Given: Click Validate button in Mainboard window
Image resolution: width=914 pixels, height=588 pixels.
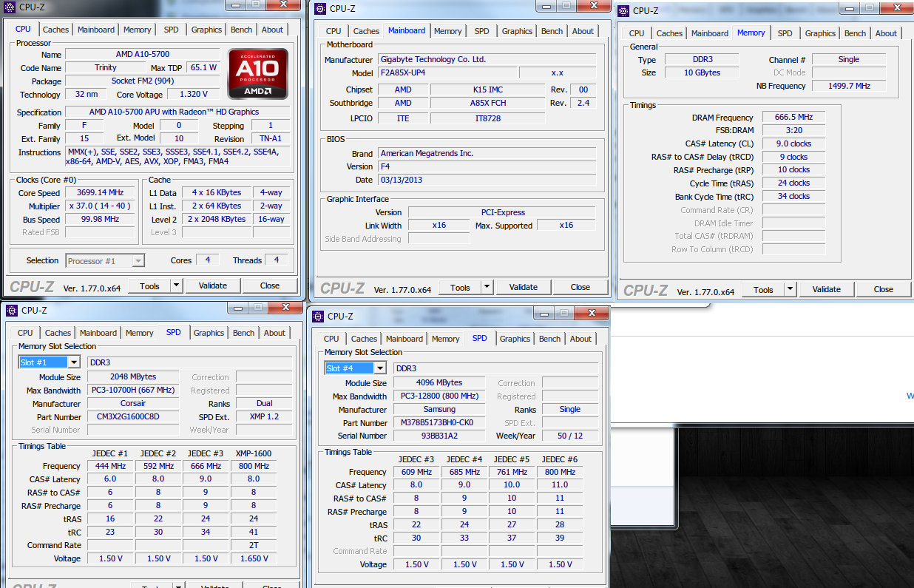Looking at the screenshot, I should coord(524,287).
